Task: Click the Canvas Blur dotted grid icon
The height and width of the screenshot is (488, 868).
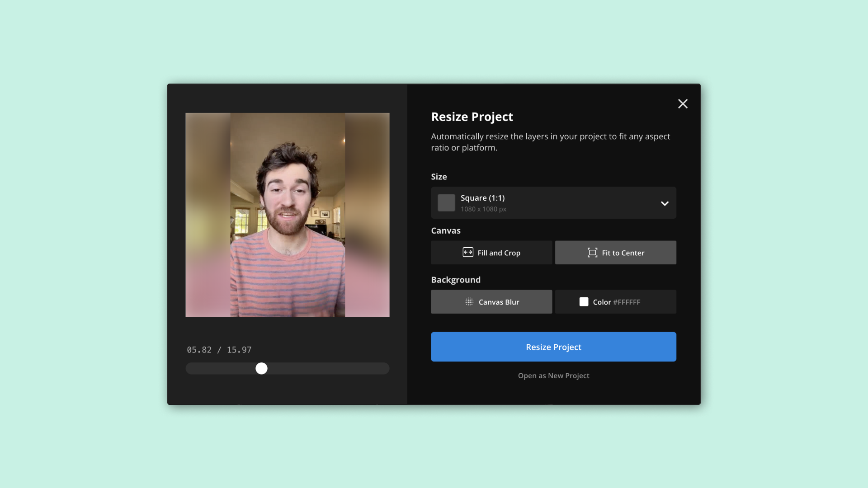Action: tap(469, 302)
